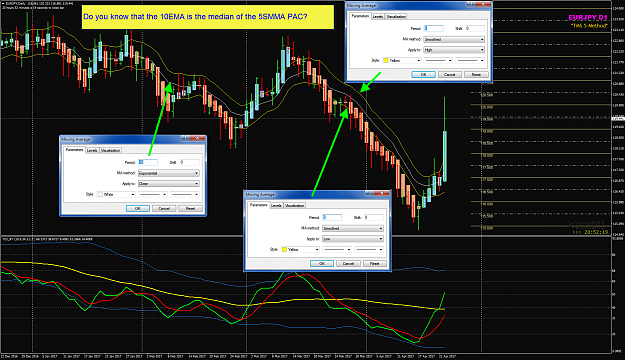625x360 pixels.
Task: Close the Apply-to-High Moving Average dialog
Action: [483, 4]
